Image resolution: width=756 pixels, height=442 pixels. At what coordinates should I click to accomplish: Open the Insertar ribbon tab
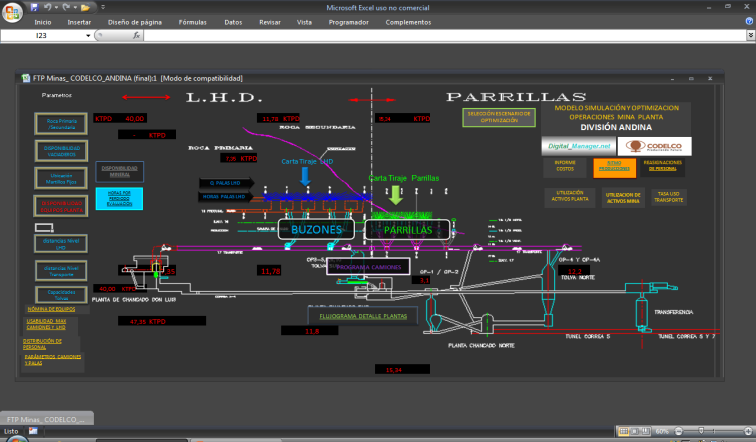[x=79, y=22]
